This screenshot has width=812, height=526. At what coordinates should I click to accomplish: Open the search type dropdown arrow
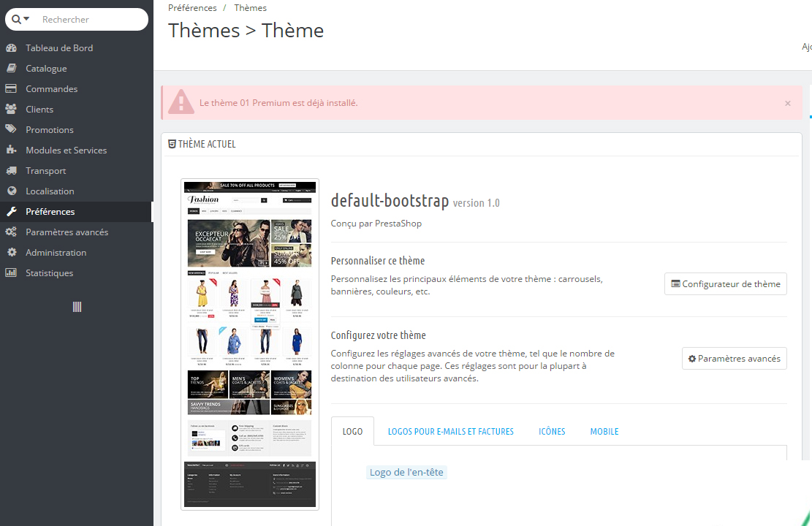[27, 19]
